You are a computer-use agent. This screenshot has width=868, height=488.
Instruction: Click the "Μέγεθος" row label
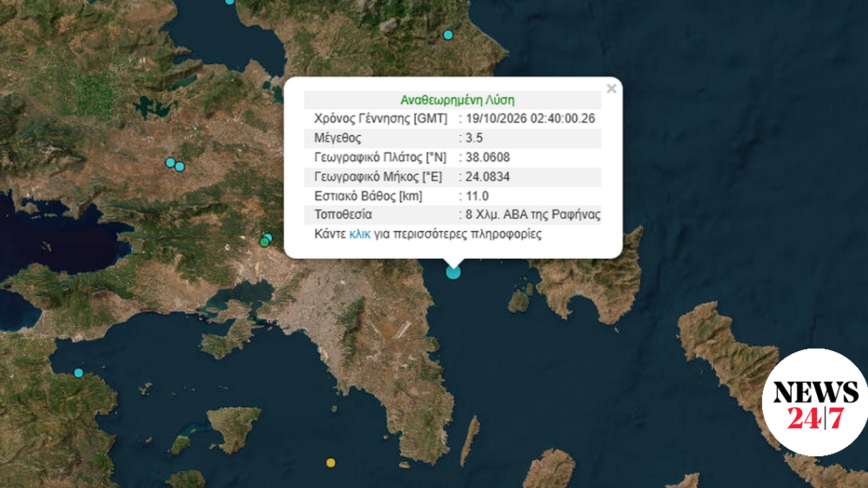pyautogui.click(x=338, y=138)
